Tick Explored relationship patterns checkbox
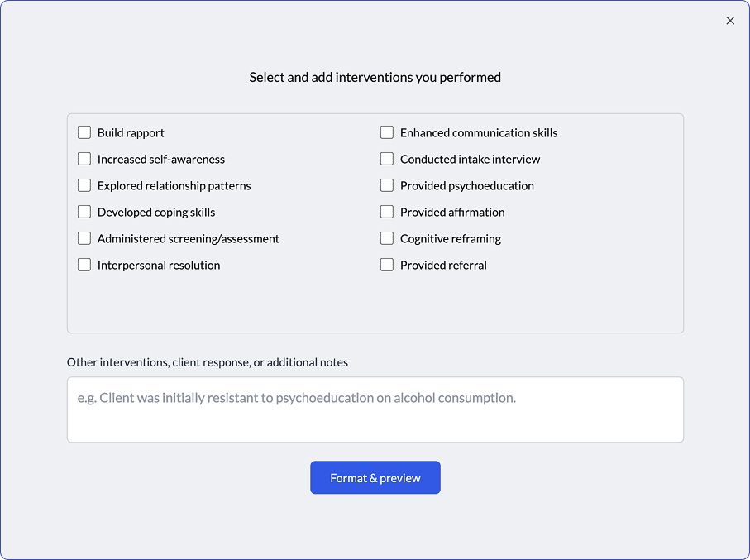 point(84,185)
